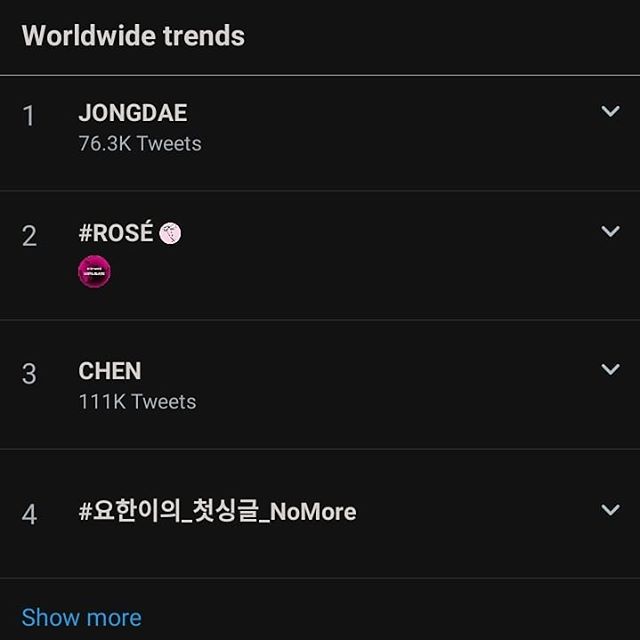Screen dimensions: 640x640
Task: Click rank number 2 beside #ROSÉ
Action: click(x=29, y=236)
